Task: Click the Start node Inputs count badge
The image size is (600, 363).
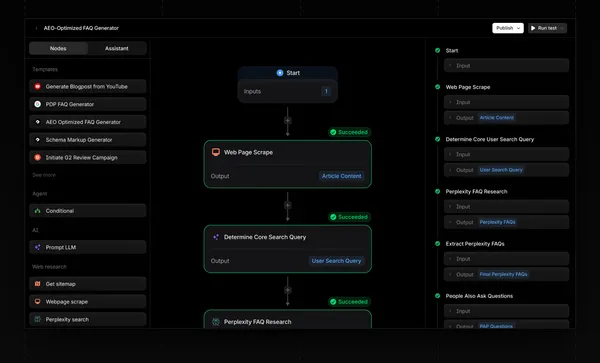Action: coord(326,91)
